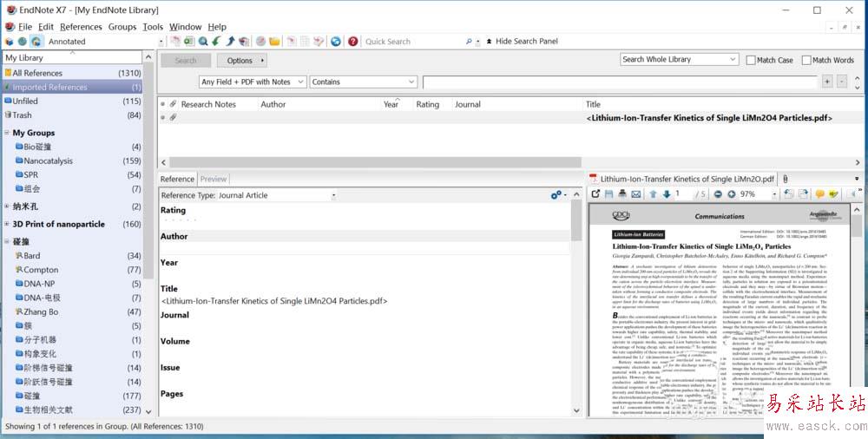The image size is (868, 439).
Task: Add a search row with plus button
Action: click(826, 82)
